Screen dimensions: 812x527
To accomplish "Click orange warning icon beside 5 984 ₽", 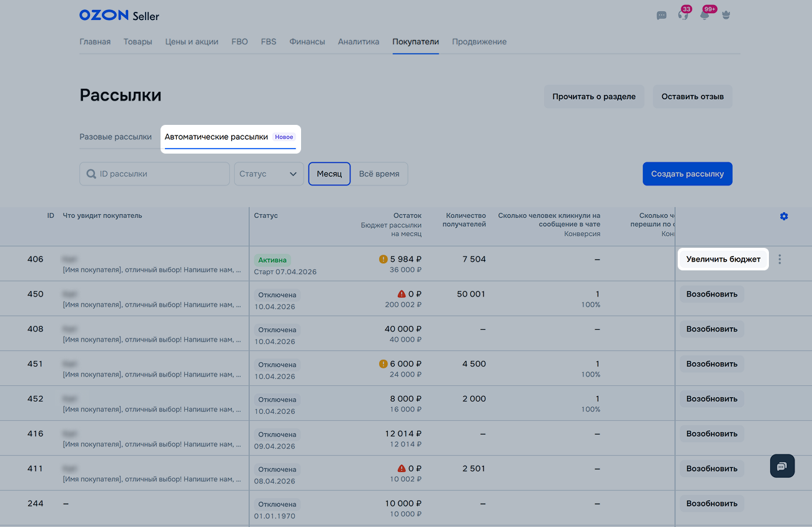I will click(x=384, y=259).
